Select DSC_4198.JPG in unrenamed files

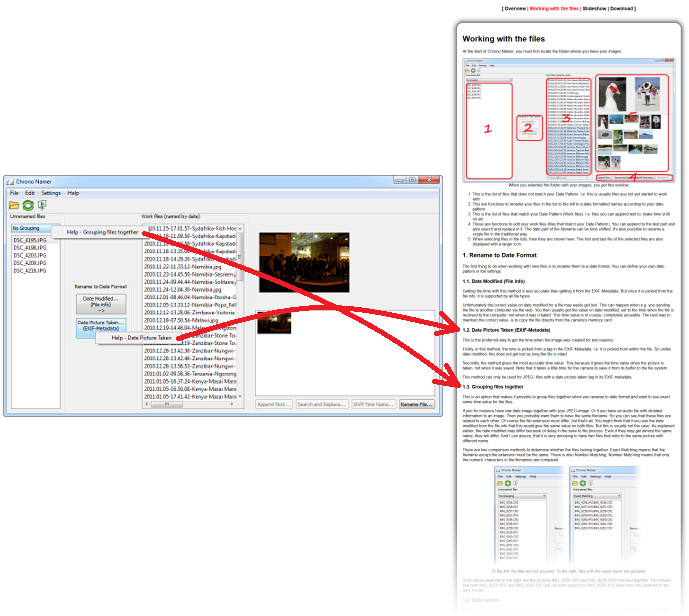[30, 248]
